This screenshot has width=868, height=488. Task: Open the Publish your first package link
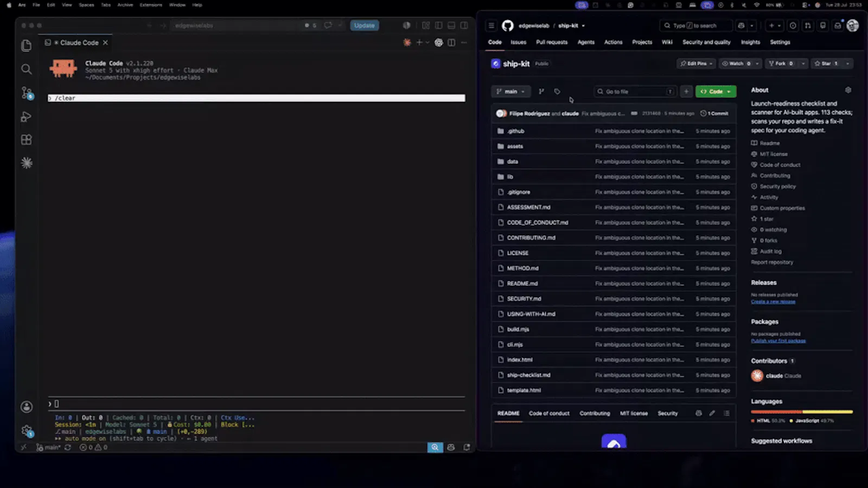click(x=778, y=341)
